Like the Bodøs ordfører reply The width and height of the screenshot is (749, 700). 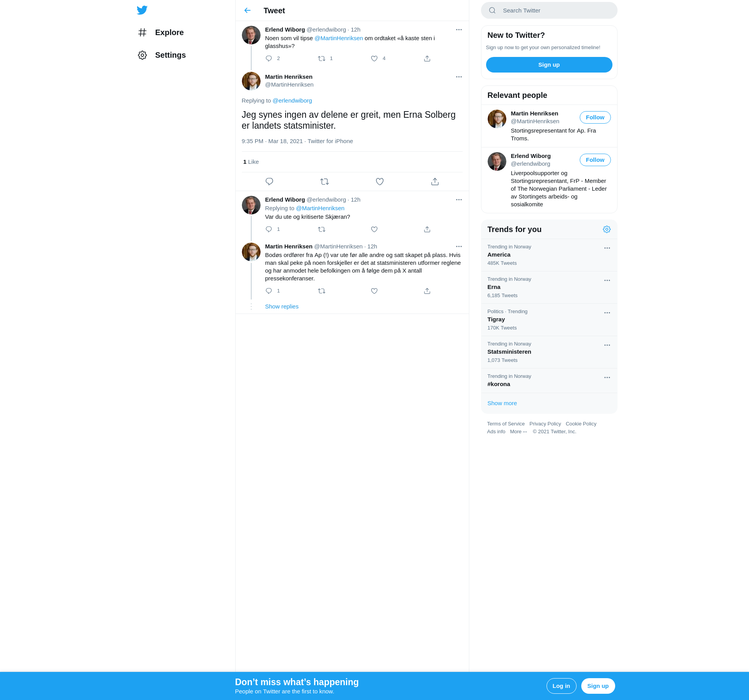[x=374, y=291]
